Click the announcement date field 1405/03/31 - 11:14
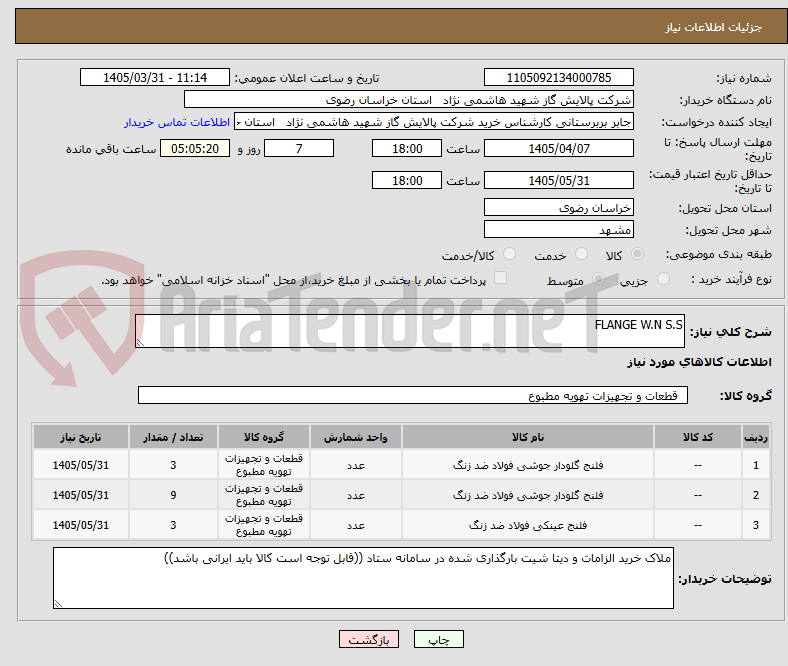The image size is (788, 666). coord(155,77)
